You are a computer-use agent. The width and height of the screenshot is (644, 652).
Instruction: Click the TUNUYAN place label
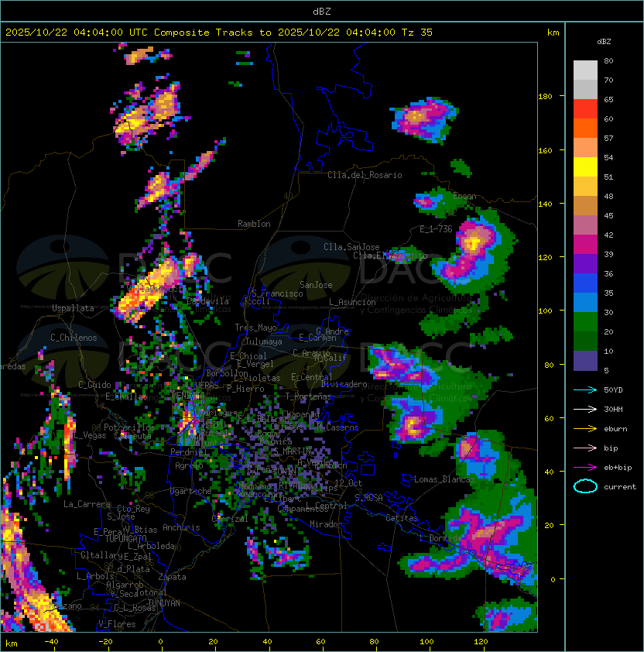[x=164, y=603]
